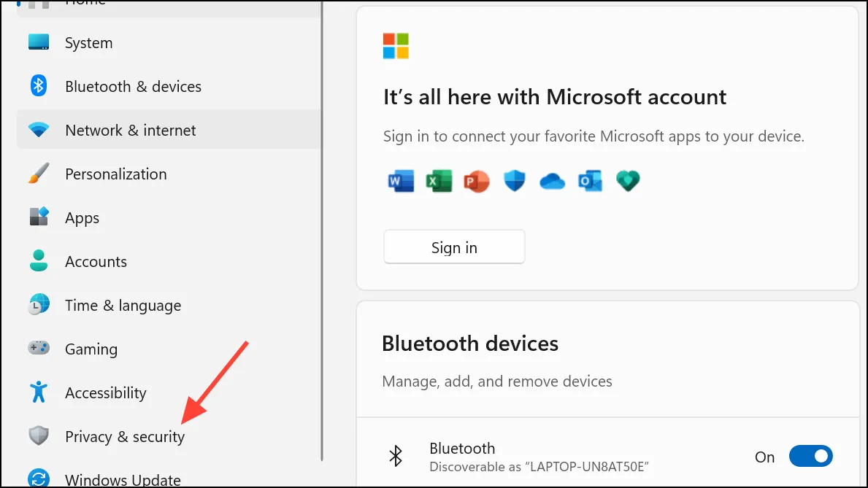The image size is (868, 488).
Task: Click the PowerPoint app icon
Action: point(477,181)
